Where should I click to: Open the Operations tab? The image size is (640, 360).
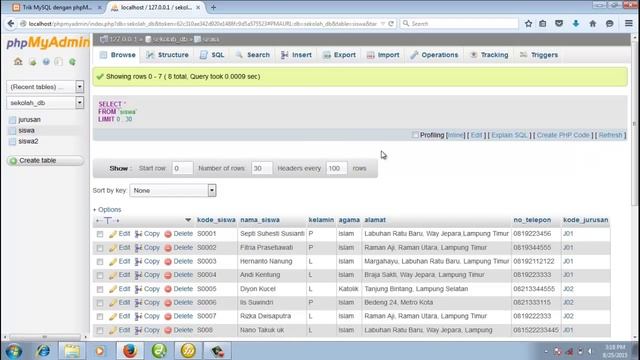434,55
